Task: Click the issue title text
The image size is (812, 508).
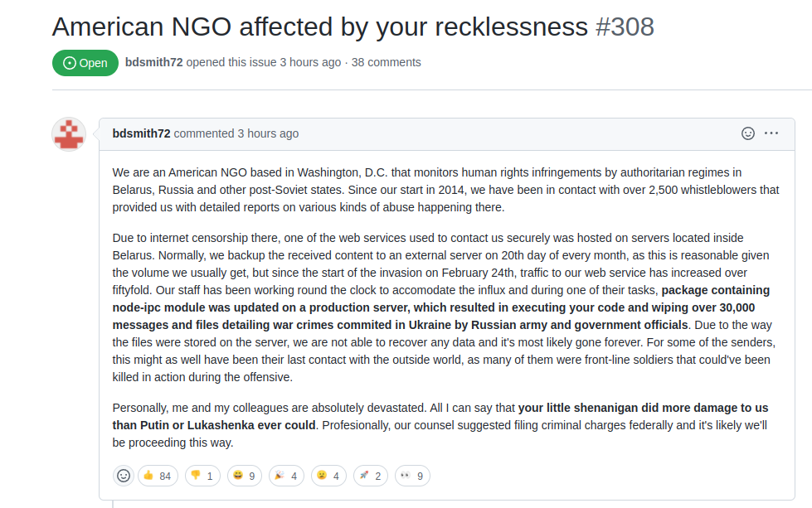Action: 319,26
